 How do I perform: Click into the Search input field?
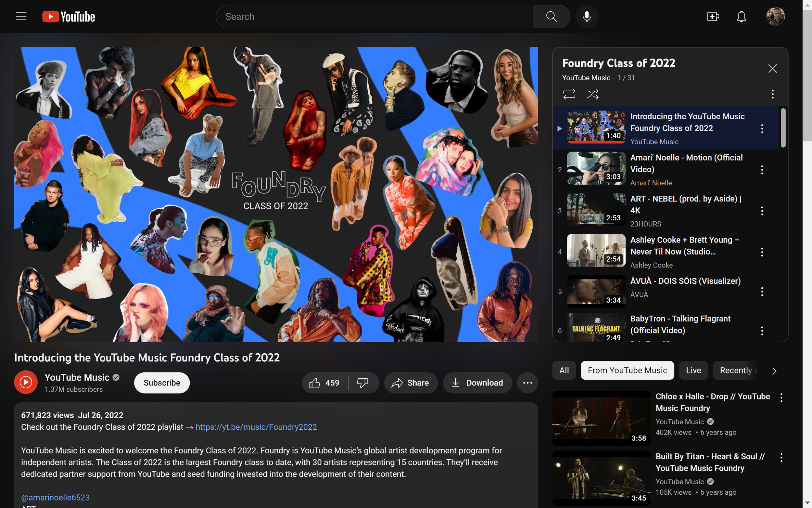[x=374, y=17]
